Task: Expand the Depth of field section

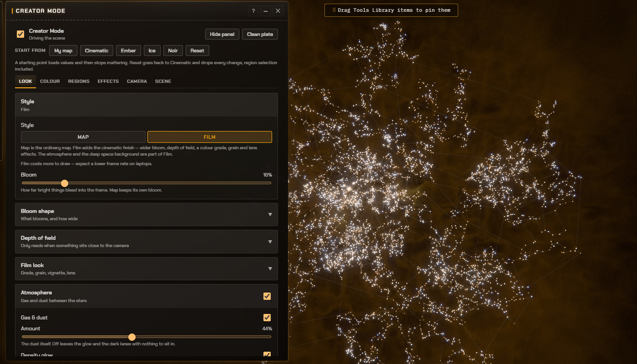Action: pyautogui.click(x=147, y=242)
